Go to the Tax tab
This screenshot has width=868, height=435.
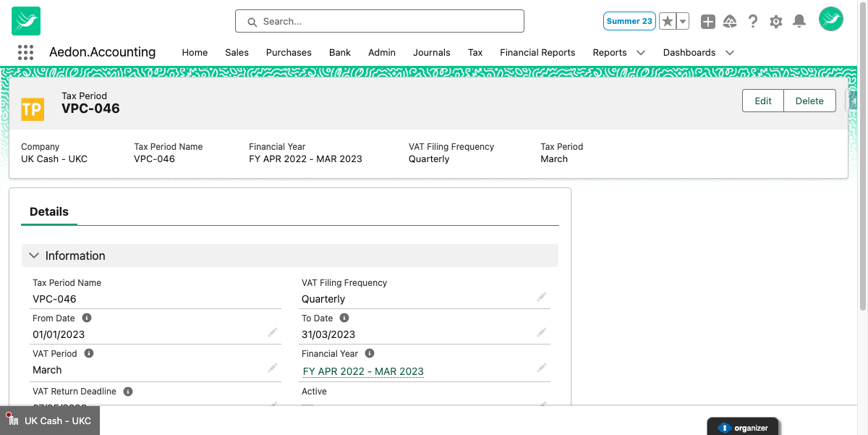(475, 52)
